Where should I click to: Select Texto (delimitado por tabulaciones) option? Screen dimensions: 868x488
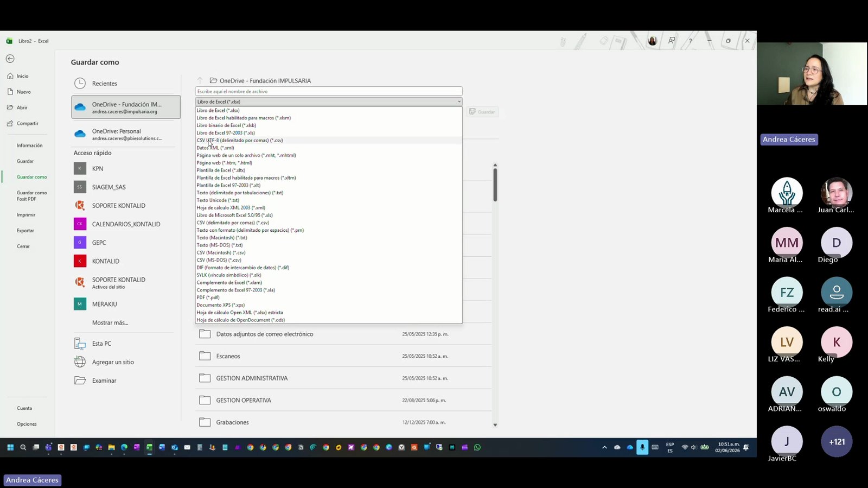[329, 193]
